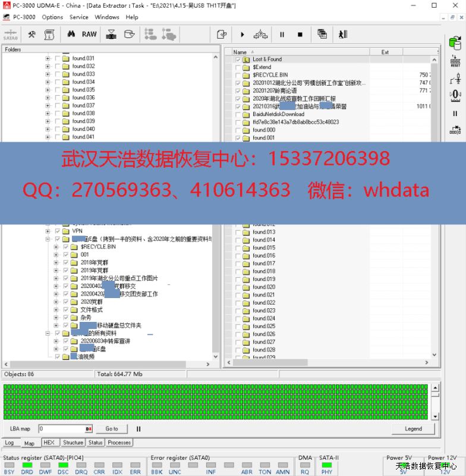Click the exit running-man icon
466x476 pixels.
(343, 35)
